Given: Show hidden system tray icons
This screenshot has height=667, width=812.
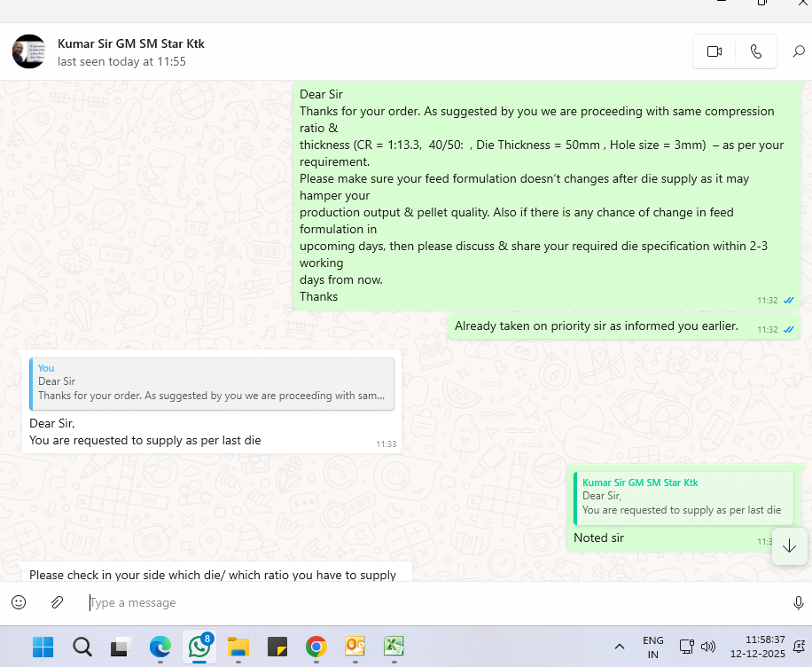Looking at the screenshot, I should coord(620,647).
